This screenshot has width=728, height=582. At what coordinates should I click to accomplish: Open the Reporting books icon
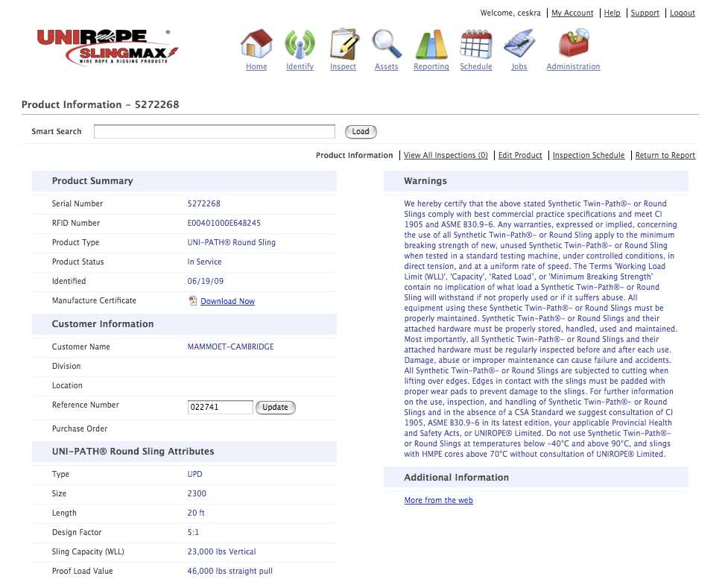pyautogui.click(x=431, y=43)
